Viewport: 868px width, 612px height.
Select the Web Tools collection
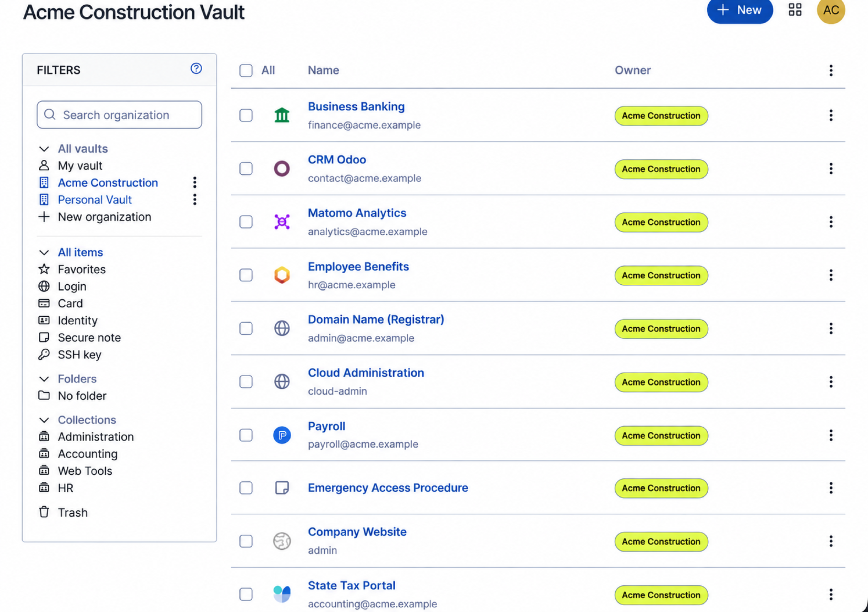pyautogui.click(x=85, y=471)
